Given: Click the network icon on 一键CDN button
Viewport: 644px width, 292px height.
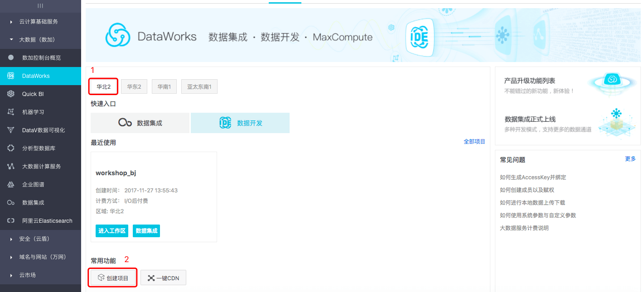Looking at the screenshot, I should pyautogui.click(x=151, y=278).
